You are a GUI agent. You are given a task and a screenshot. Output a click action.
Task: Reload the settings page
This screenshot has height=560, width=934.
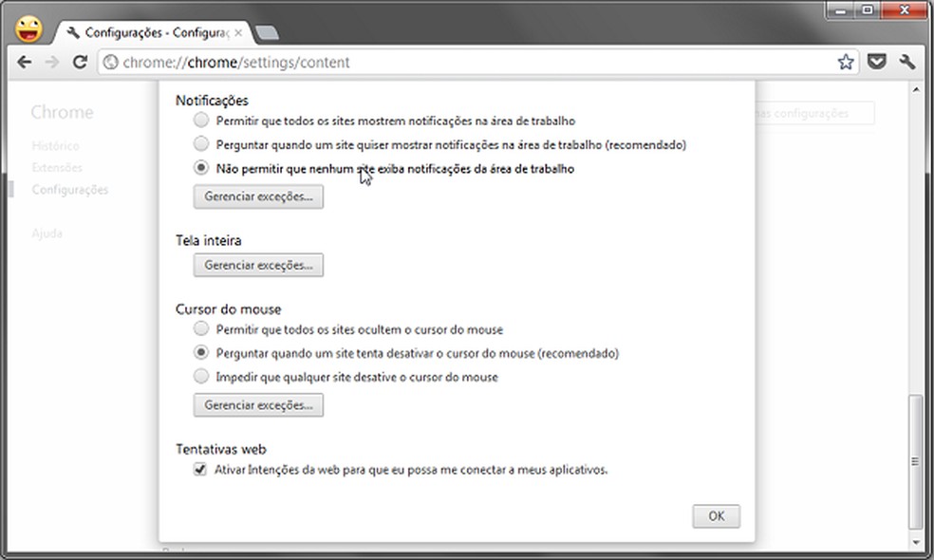81,62
